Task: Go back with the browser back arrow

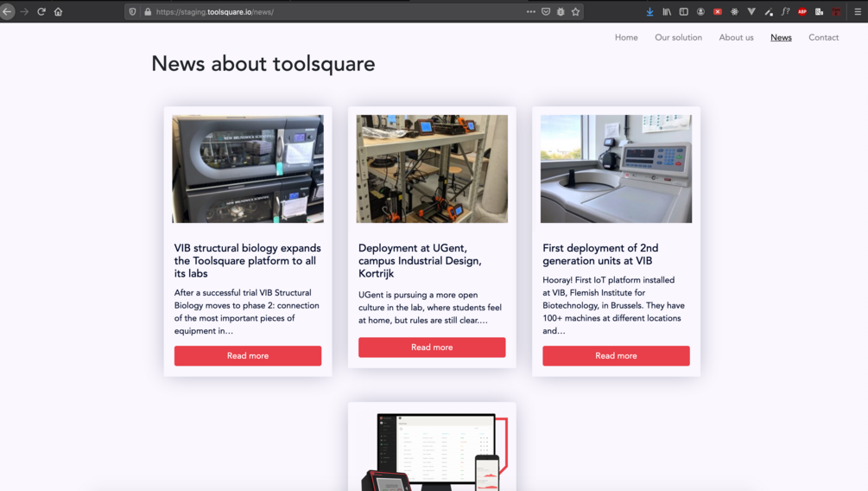Action: pyautogui.click(x=7, y=11)
